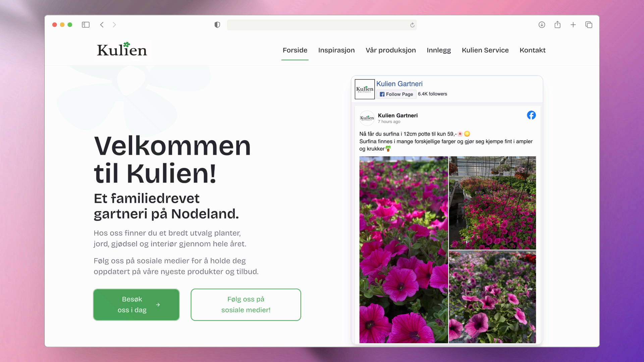Open the downloads icon in the toolbar

pos(542,25)
